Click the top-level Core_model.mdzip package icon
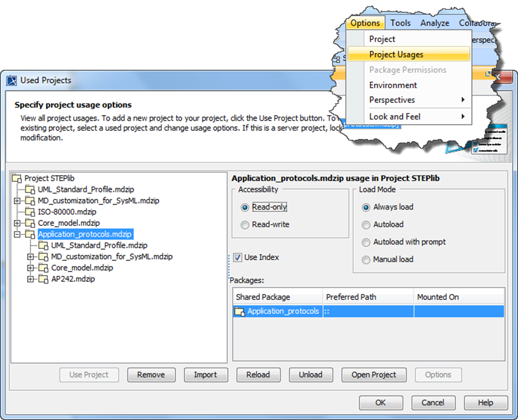This screenshot has width=518, height=420. pos(30,223)
